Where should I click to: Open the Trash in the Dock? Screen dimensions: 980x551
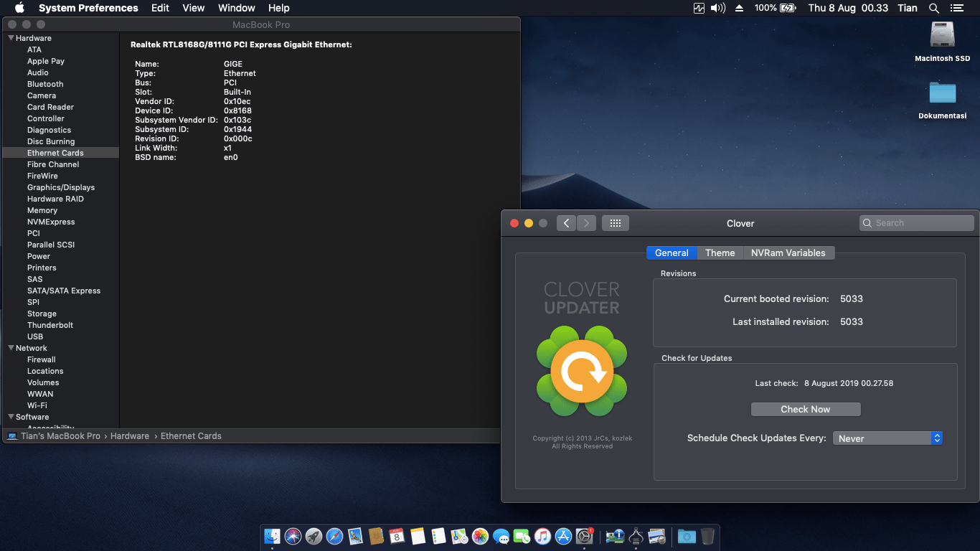pyautogui.click(x=707, y=536)
